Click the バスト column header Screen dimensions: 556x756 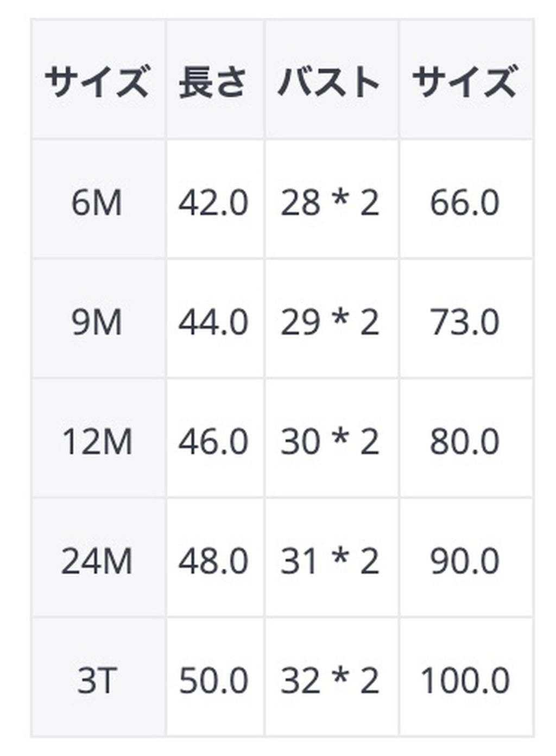pyautogui.click(x=330, y=82)
